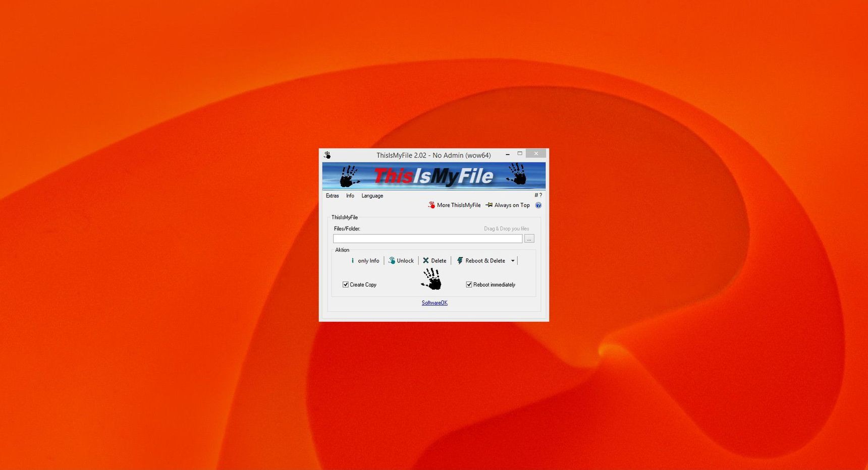
Task: Focus the Files/Folder path input field
Action: [427, 239]
